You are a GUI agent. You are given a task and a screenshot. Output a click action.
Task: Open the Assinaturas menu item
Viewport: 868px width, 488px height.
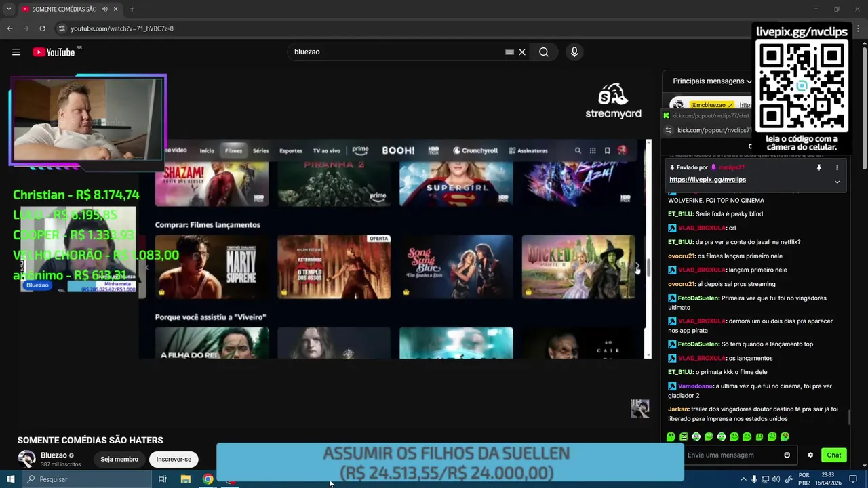click(x=528, y=150)
